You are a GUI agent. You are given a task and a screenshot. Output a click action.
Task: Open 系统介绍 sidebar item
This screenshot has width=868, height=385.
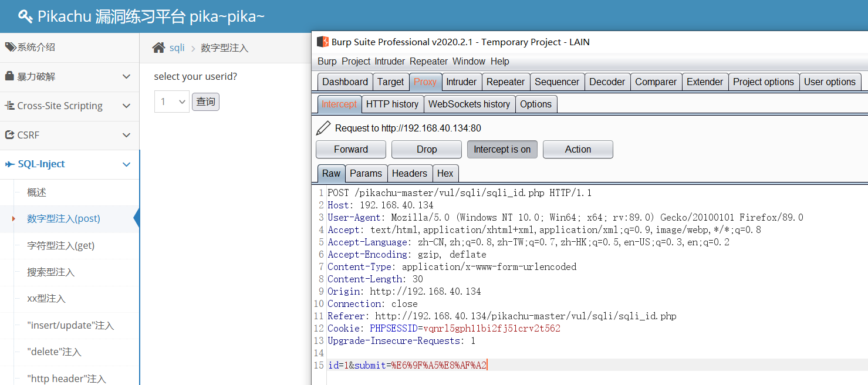point(70,47)
